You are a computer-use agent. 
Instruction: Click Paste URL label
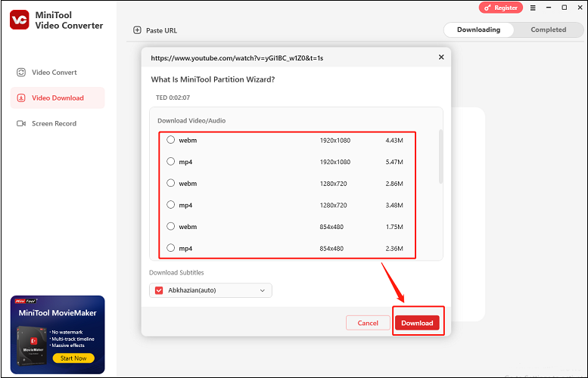[x=161, y=31]
